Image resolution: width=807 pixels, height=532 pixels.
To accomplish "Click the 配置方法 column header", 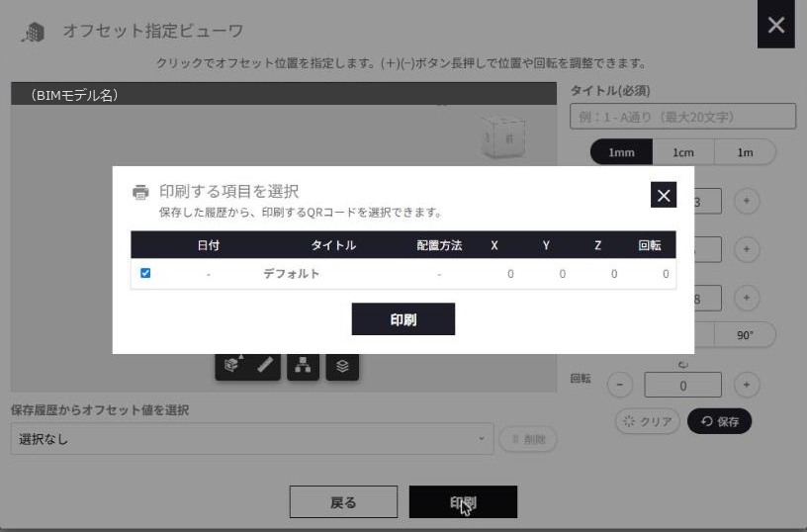I will coord(439,245).
